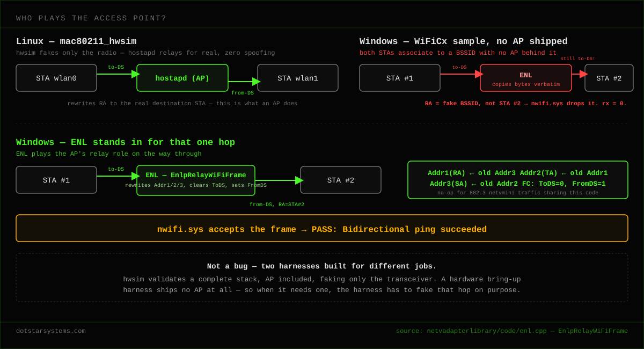Click the 'STA #1' box in ENL relay row
Image resolution: width=644 pixels, height=349 pixels.
56,180
